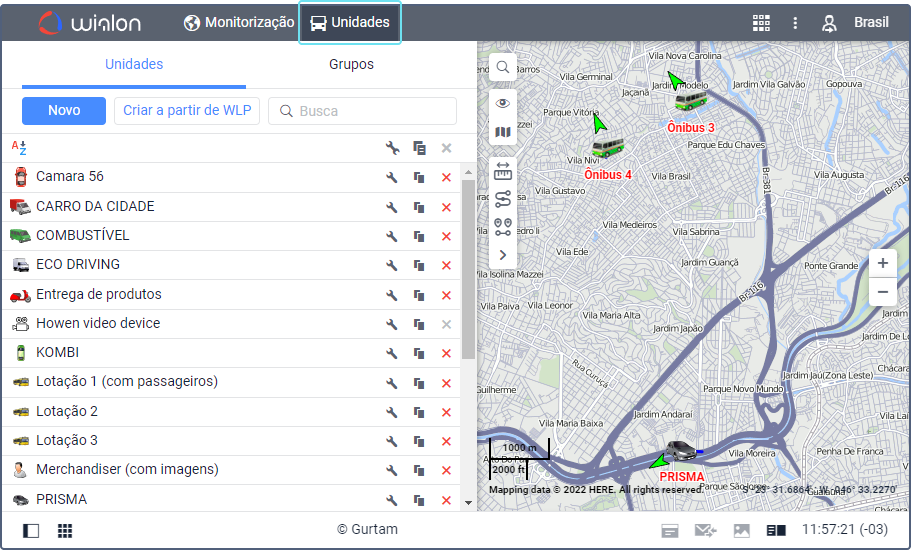Open the images icon in the status bar

[742, 530]
